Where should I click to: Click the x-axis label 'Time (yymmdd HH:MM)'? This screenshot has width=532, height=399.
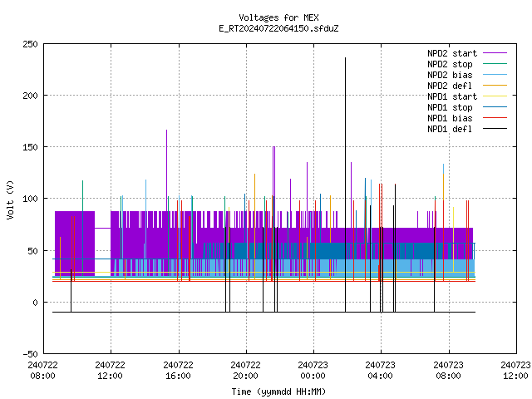(278, 392)
